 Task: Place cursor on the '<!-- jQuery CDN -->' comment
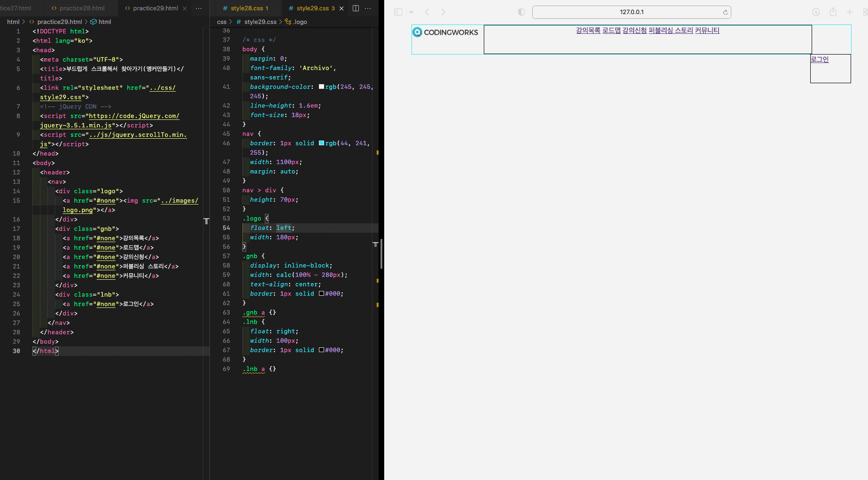(x=76, y=107)
